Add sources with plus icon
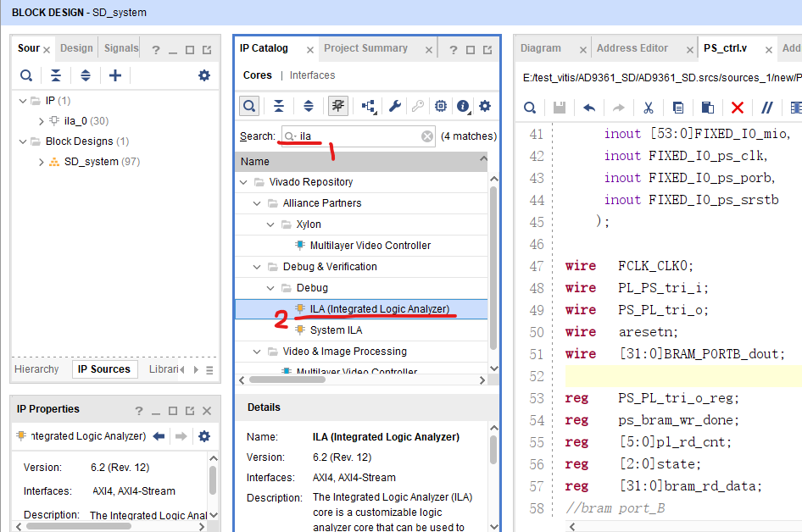 point(115,75)
